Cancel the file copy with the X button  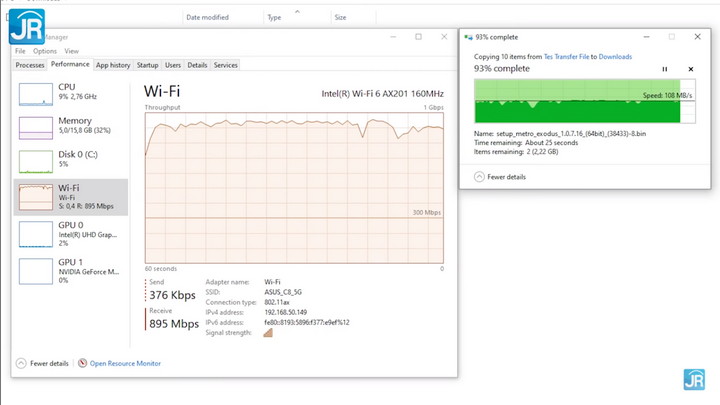(x=691, y=69)
